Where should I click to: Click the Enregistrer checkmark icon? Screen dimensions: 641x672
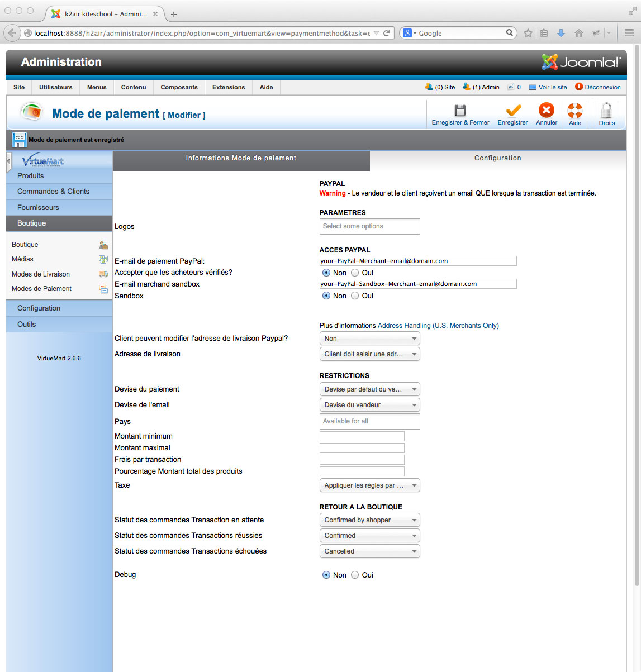point(513,110)
